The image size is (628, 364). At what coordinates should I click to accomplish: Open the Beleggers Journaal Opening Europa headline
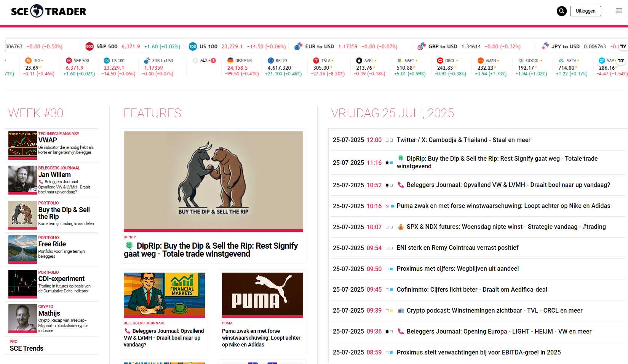[x=499, y=332]
